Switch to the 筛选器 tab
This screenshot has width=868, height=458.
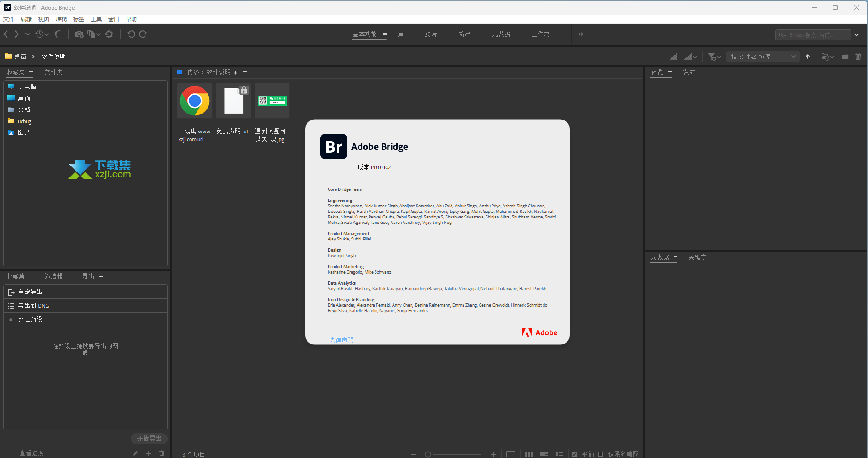[53, 276]
